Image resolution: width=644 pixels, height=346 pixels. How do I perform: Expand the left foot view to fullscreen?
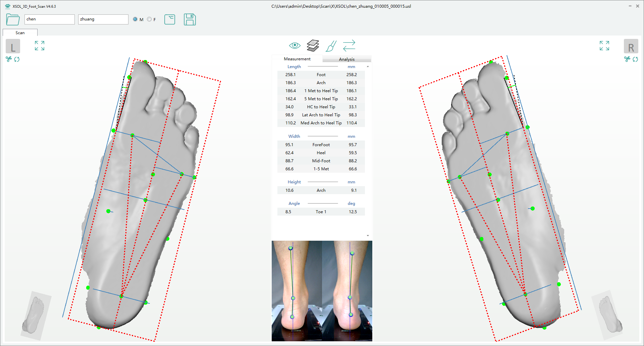pos(40,46)
